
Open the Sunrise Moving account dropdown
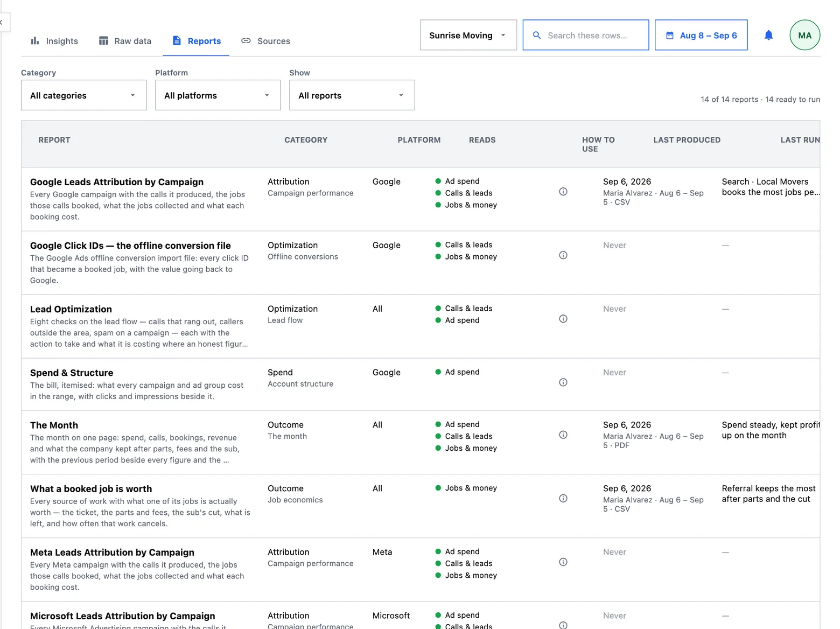(x=468, y=35)
